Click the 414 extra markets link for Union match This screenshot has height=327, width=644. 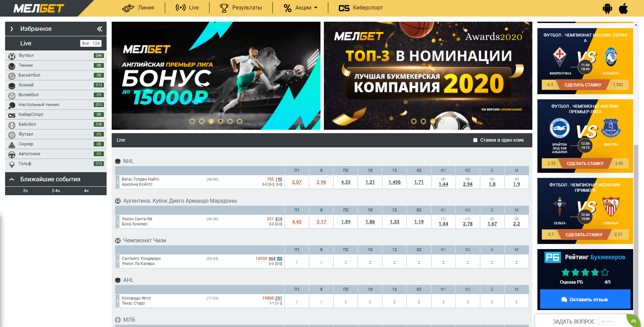click(x=279, y=219)
